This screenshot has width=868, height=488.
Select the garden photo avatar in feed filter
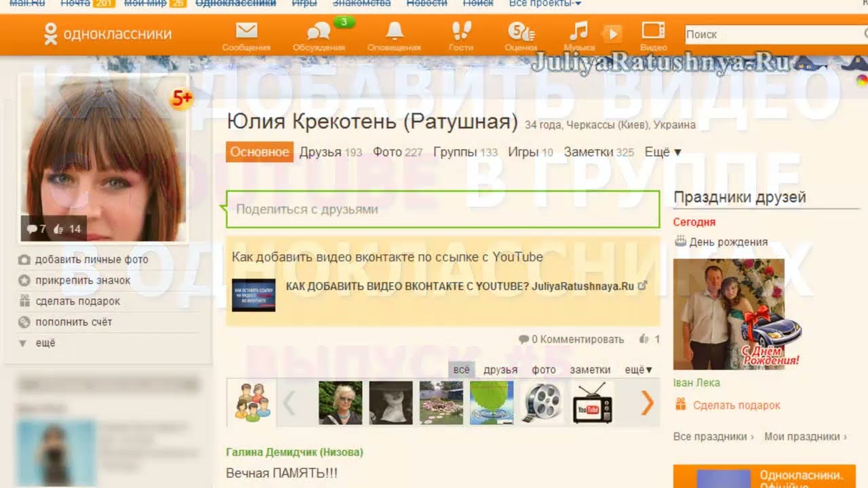441,403
